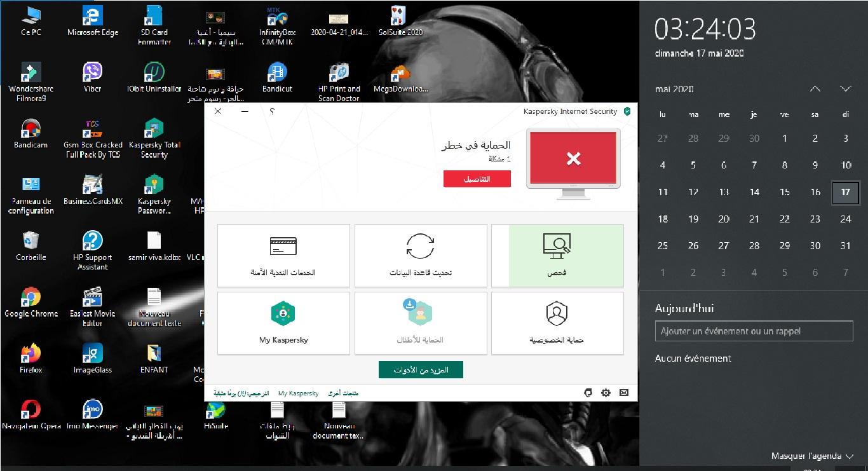Collapse agenda via Masquer l'agenda

pos(812,456)
